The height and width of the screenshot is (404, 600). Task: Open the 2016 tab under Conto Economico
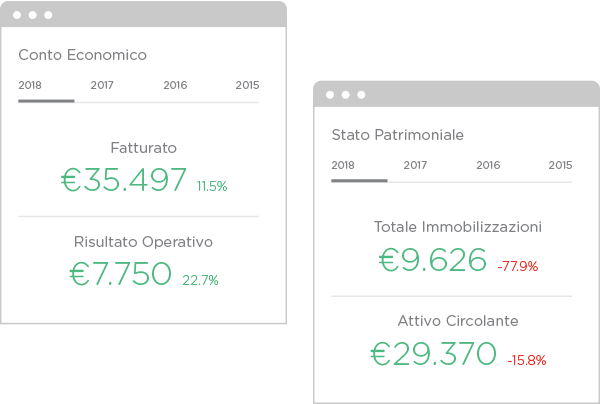click(175, 85)
